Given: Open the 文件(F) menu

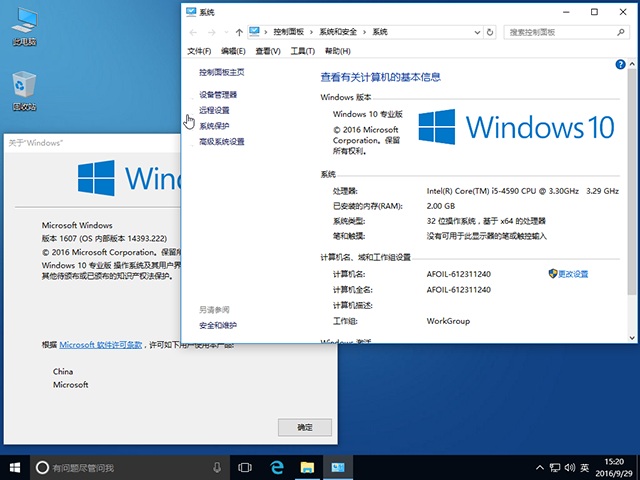Looking at the screenshot, I should pyautogui.click(x=200, y=50).
